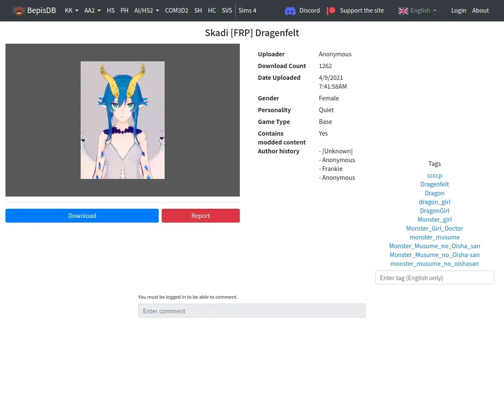Expand the KK dropdown menu
The width and height of the screenshot is (504, 420).
pos(71,10)
